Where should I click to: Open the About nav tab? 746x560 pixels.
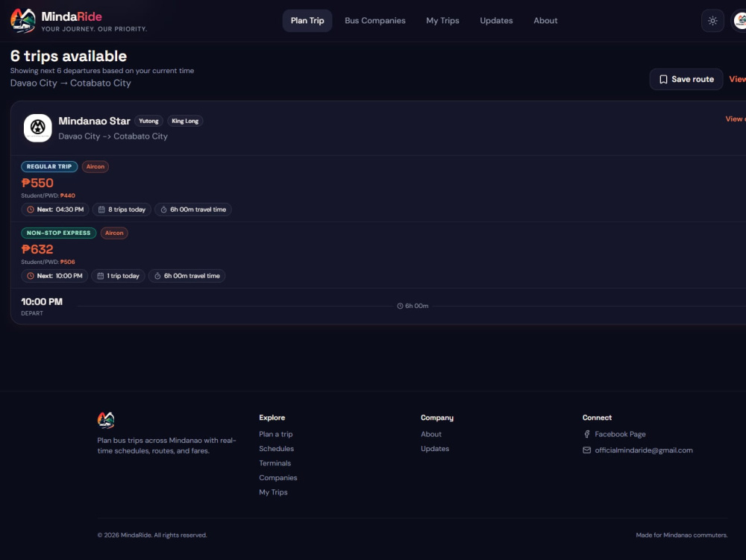click(545, 20)
